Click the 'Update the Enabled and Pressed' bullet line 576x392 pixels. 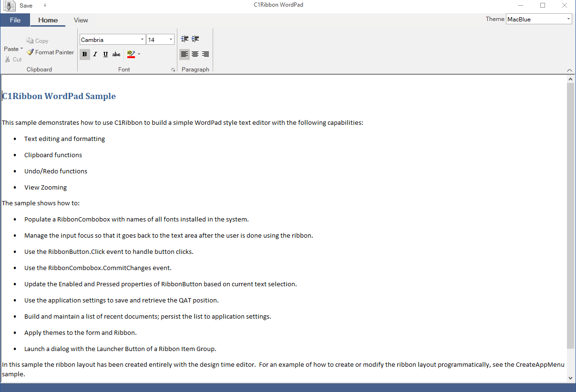click(x=161, y=284)
